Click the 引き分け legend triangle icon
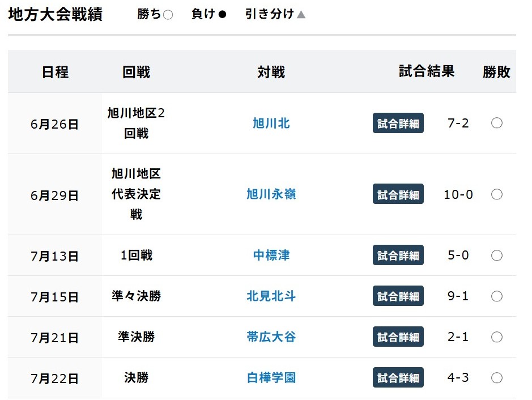Screen dimensions: 532x400 pyautogui.click(x=301, y=14)
